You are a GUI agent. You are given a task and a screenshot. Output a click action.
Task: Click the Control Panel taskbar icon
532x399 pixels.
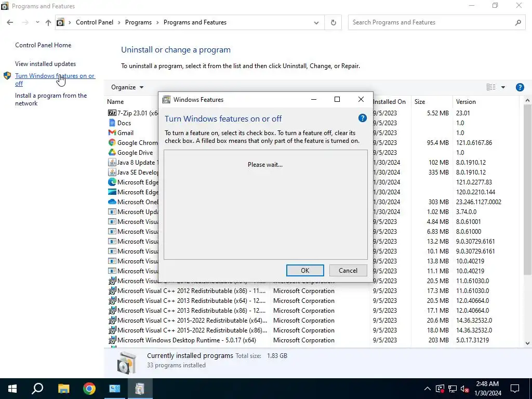[115, 389]
